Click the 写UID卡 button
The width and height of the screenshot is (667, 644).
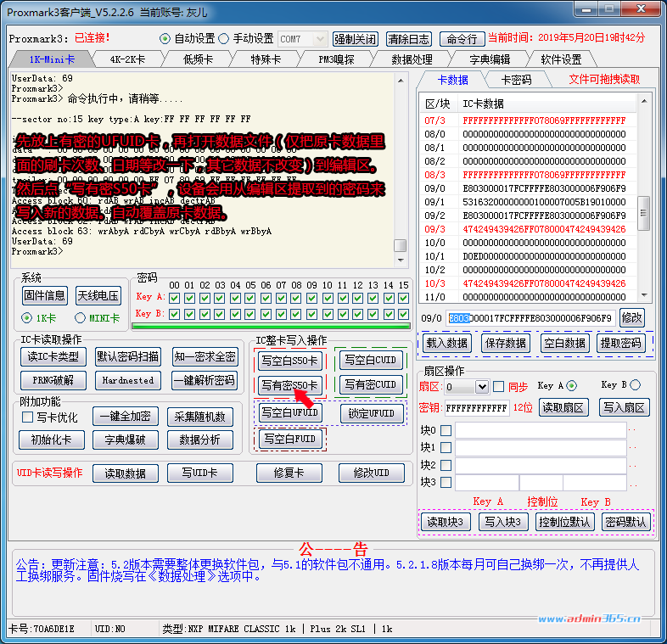click(x=200, y=473)
